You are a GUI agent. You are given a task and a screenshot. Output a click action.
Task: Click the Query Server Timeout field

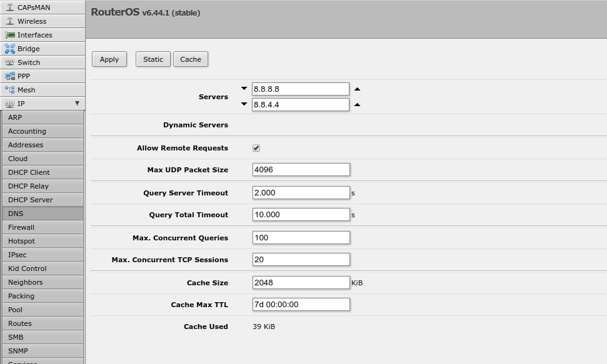click(301, 193)
